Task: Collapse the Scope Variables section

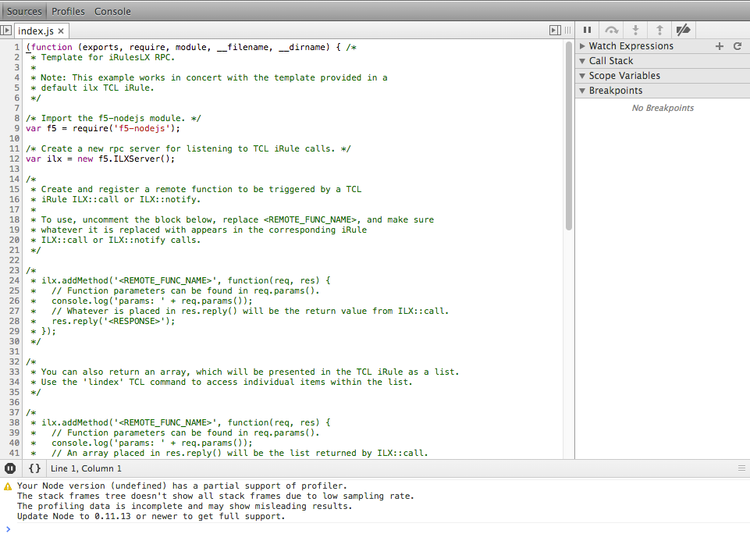Action: coord(583,76)
